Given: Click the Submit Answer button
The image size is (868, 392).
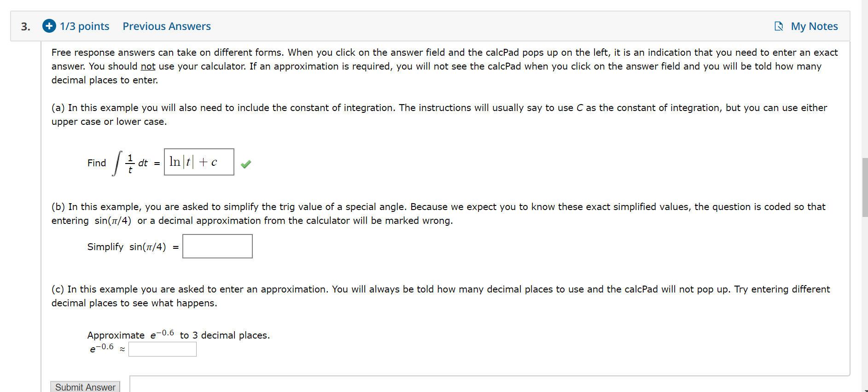Looking at the screenshot, I should coord(85,387).
